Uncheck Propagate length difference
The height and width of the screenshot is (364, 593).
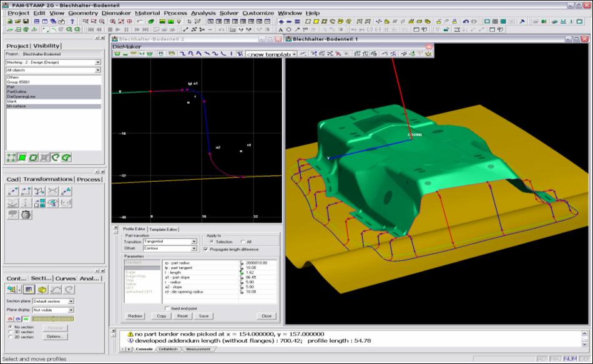point(205,248)
